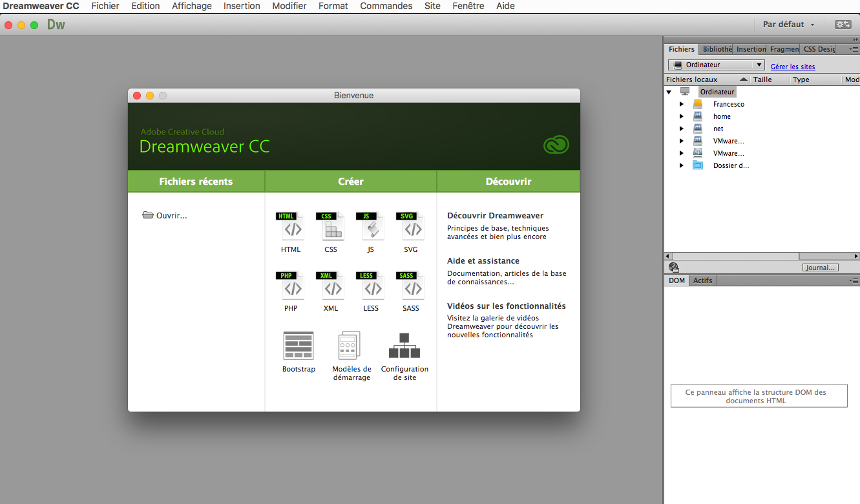The width and height of the screenshot is (860, 504).
Task: Select the DOM panel tab
Action: (676, 280)
